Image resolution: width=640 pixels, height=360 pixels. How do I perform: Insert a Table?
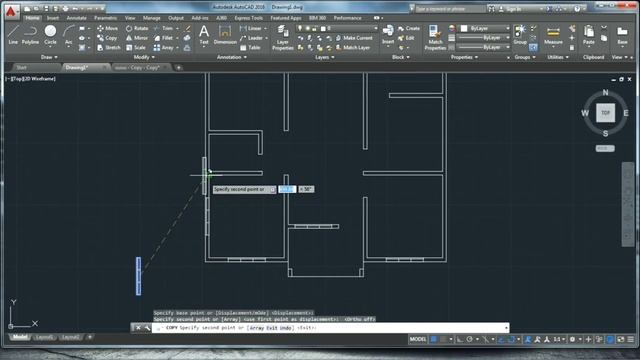pyautogui.click(x=250, y=48)
